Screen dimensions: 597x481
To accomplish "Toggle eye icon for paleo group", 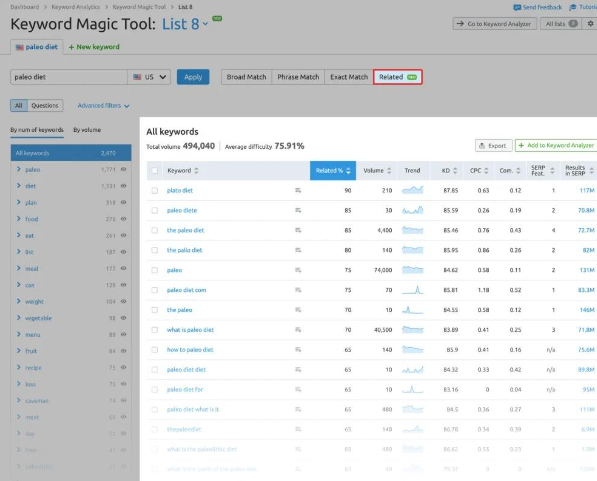I will pos(123,169).
